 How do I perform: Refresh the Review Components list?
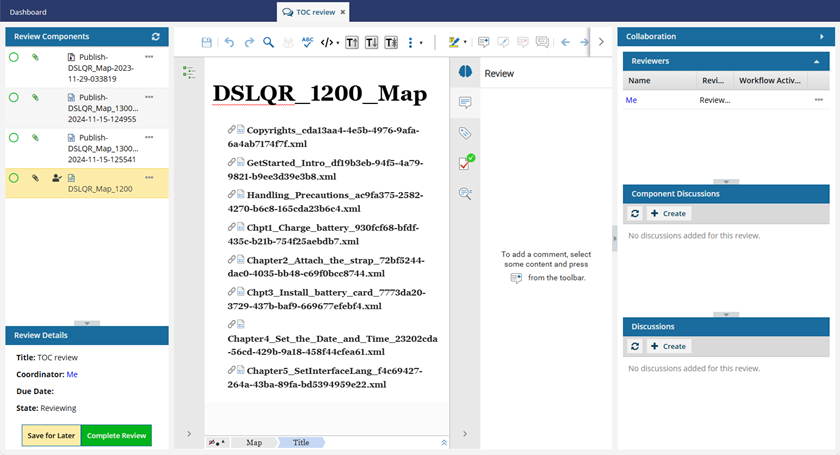click(155, 37)
